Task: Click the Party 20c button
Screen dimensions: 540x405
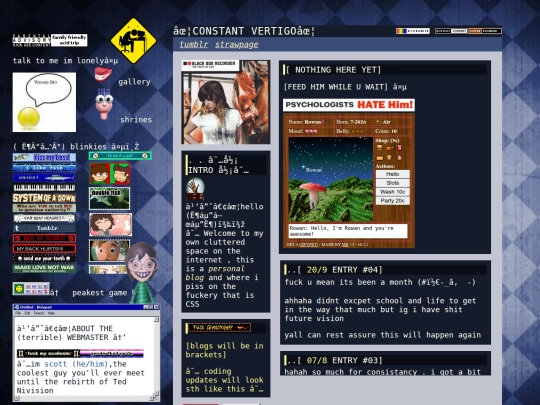Action: pyautogui.click(x=393, y=201)
